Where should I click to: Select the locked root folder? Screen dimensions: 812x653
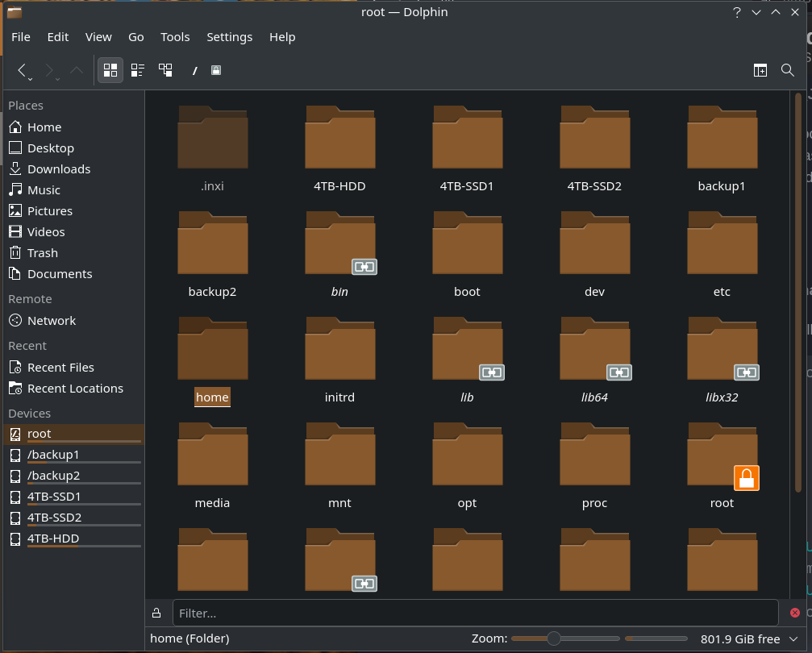click(722, 454)
